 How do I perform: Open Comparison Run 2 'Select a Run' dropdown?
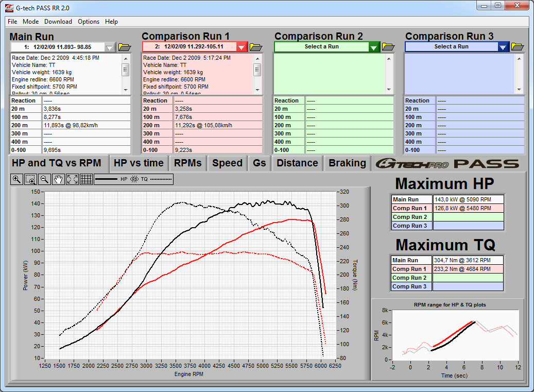click(x=374, y=47)
